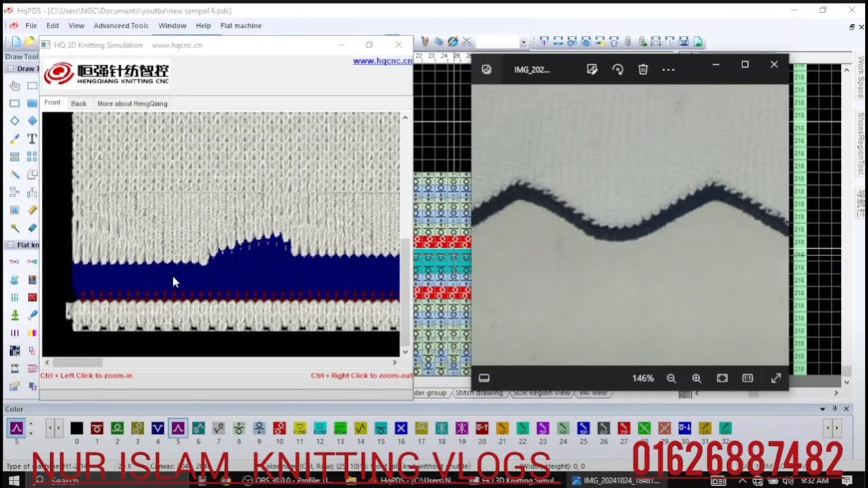Open the toolbar dropdown combo box arrow
The width and height of the screenshot is (868, 488).
click(523, 43)
